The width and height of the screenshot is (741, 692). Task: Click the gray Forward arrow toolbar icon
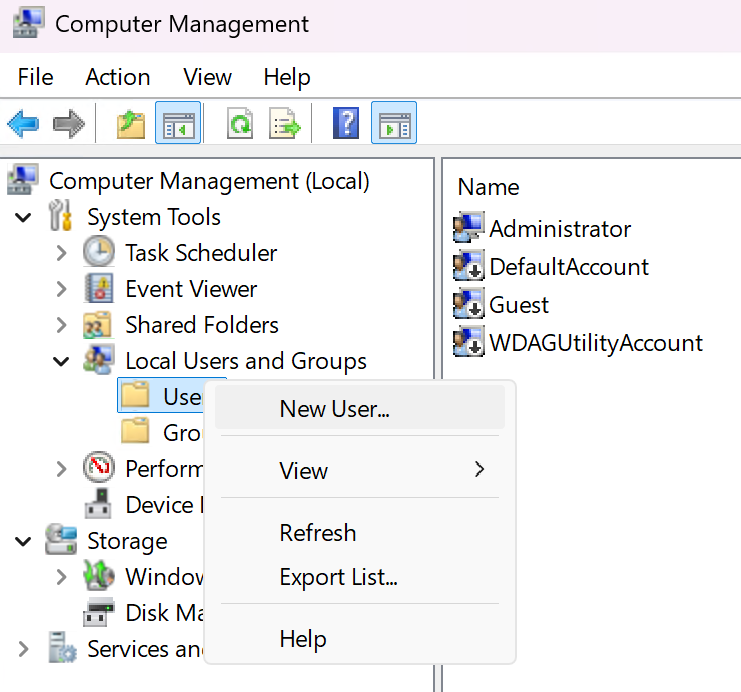point(69,124)
